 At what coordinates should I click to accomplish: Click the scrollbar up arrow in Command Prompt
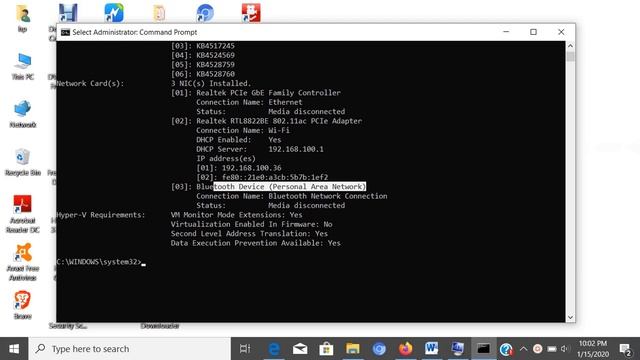[x=570, y=46]
